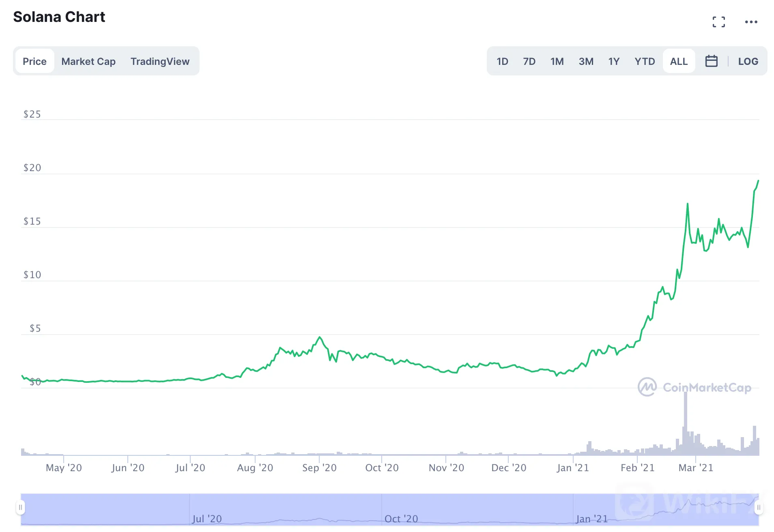Image resolution: width=774 pixels, height=532 pixels.
Task: Select the ALL time range
Action: tap(679, 61)
